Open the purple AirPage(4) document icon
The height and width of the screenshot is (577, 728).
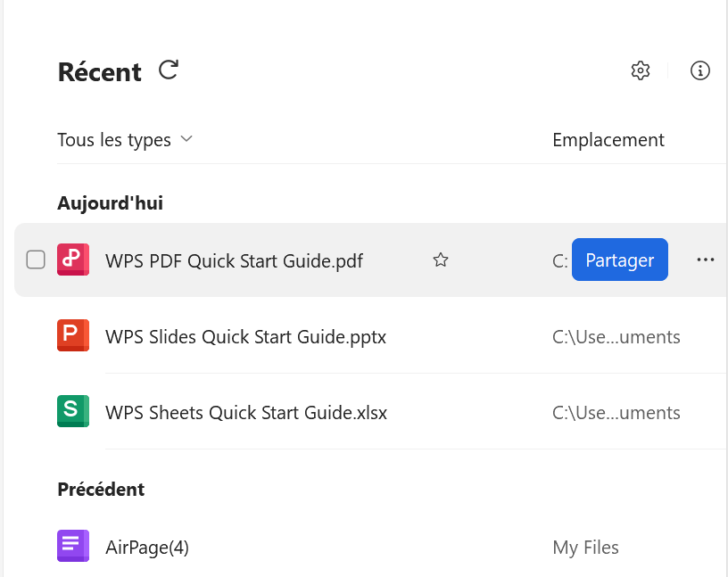coord(72,545)
